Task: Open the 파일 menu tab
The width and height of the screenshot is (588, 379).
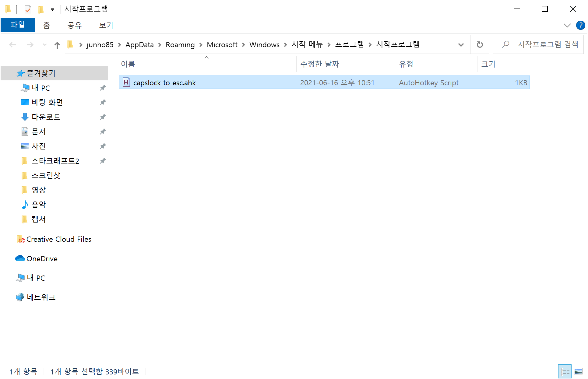Action: pos(17,25)
